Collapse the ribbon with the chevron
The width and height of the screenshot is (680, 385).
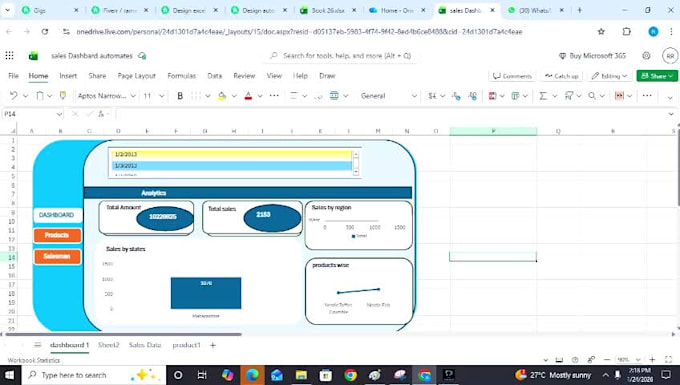pos(670,97)
